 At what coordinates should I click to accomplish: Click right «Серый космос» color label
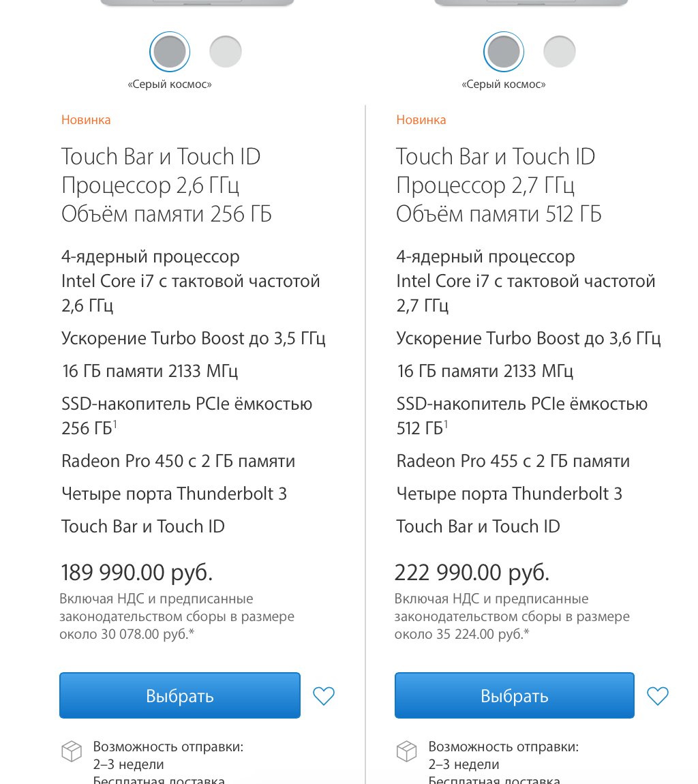(x=504, y=84)
